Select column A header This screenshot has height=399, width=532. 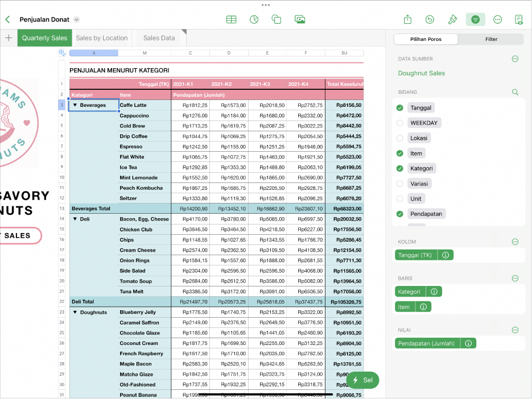pos(94,53)
